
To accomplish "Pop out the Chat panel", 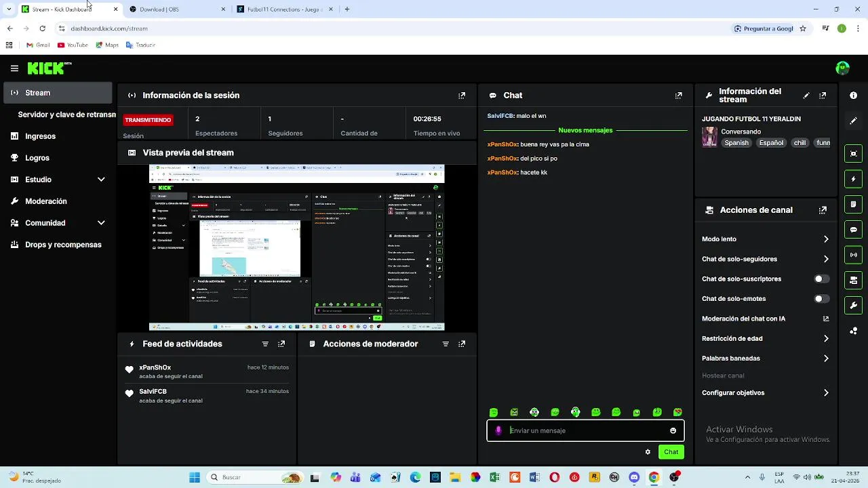I will coord(679,96).
